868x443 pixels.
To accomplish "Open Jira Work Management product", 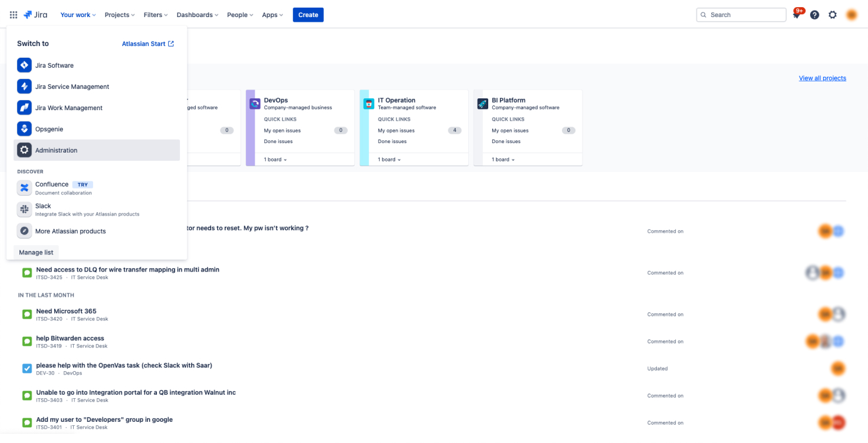I will pyautogui.click(x=68, y=108).
